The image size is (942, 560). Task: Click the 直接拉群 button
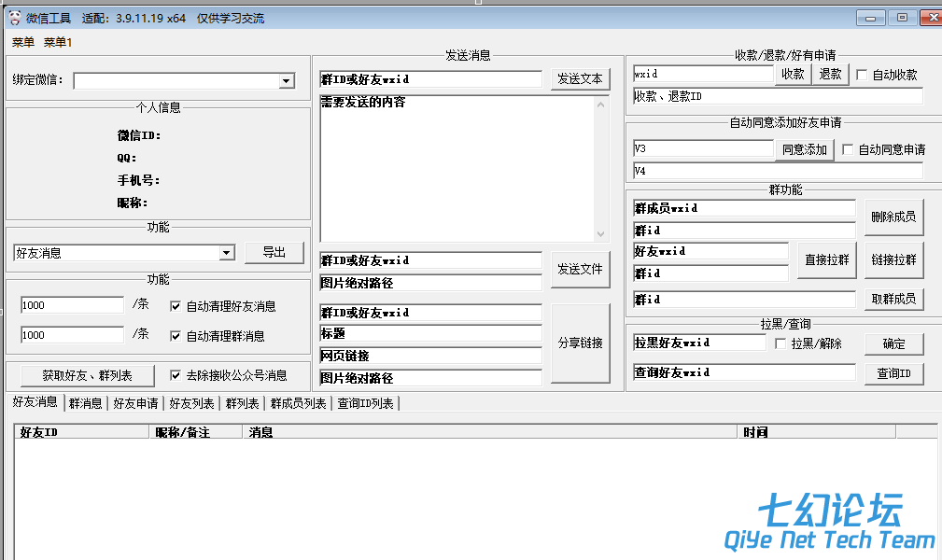(826, 259)
